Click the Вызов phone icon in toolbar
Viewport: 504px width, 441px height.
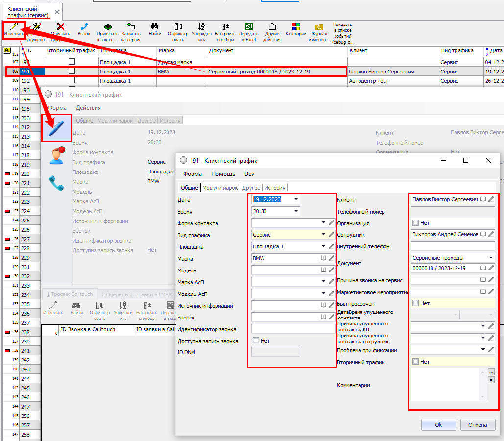84,26
